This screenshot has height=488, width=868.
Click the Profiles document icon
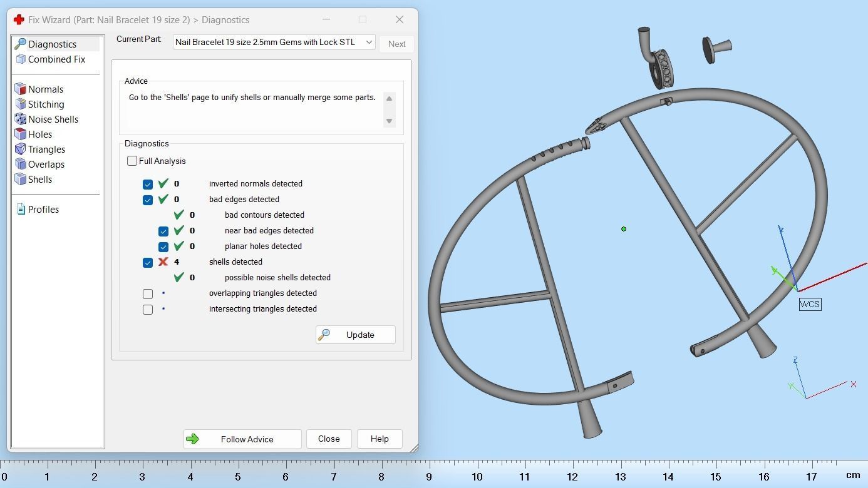tap(21, 209)
